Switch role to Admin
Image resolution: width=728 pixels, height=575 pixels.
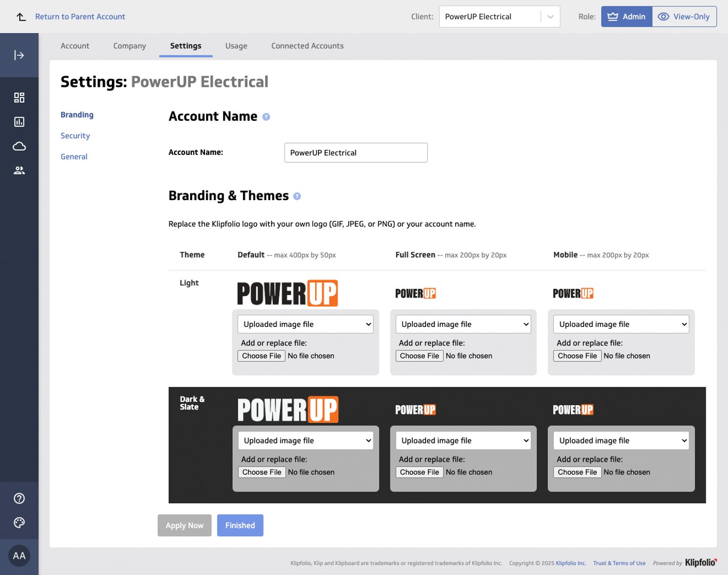coord(626,17)
